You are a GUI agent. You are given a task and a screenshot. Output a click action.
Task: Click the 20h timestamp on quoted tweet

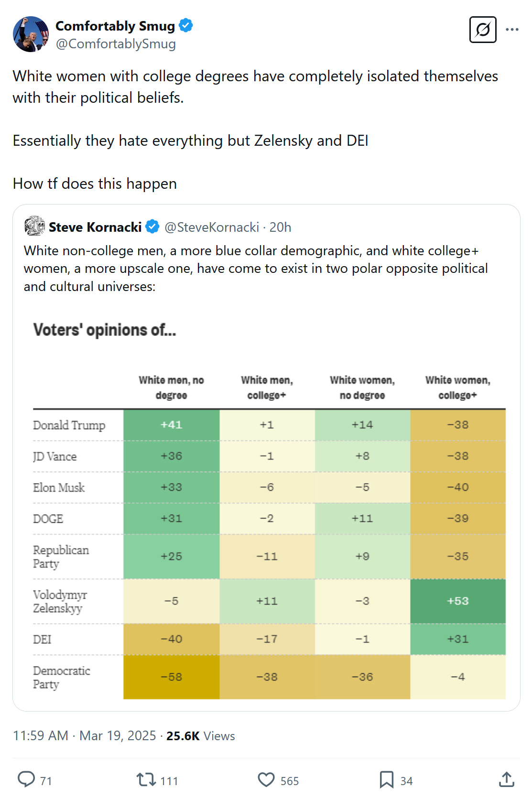pyautogui.click(x=280, y=227)
